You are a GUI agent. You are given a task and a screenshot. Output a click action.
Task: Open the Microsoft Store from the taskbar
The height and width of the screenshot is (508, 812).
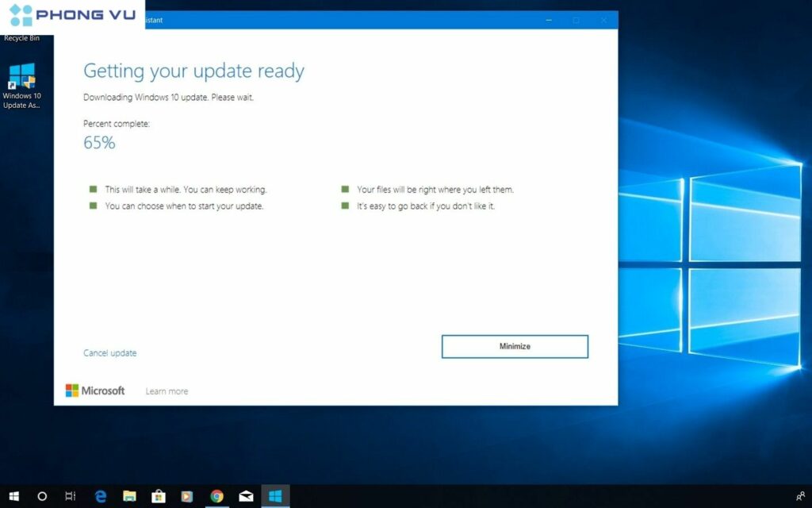tap(159, 496)
